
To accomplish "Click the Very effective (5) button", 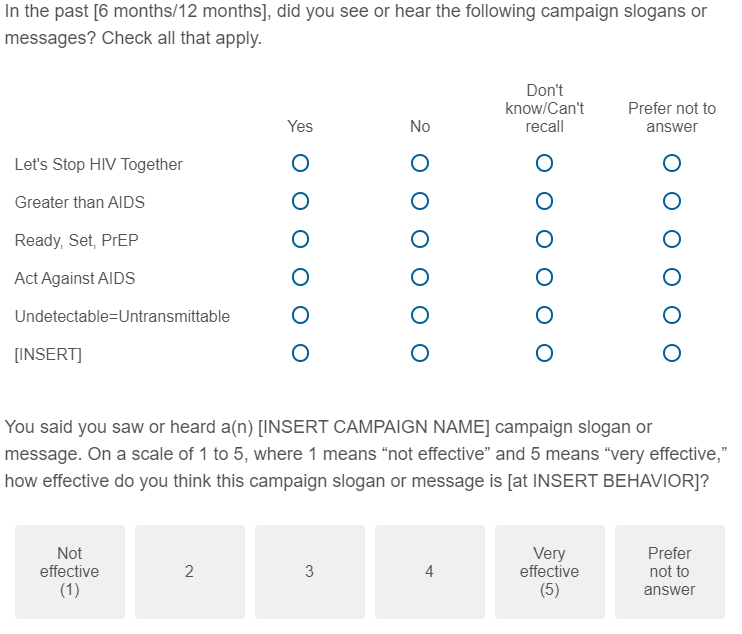I will [x=549, y=572].
